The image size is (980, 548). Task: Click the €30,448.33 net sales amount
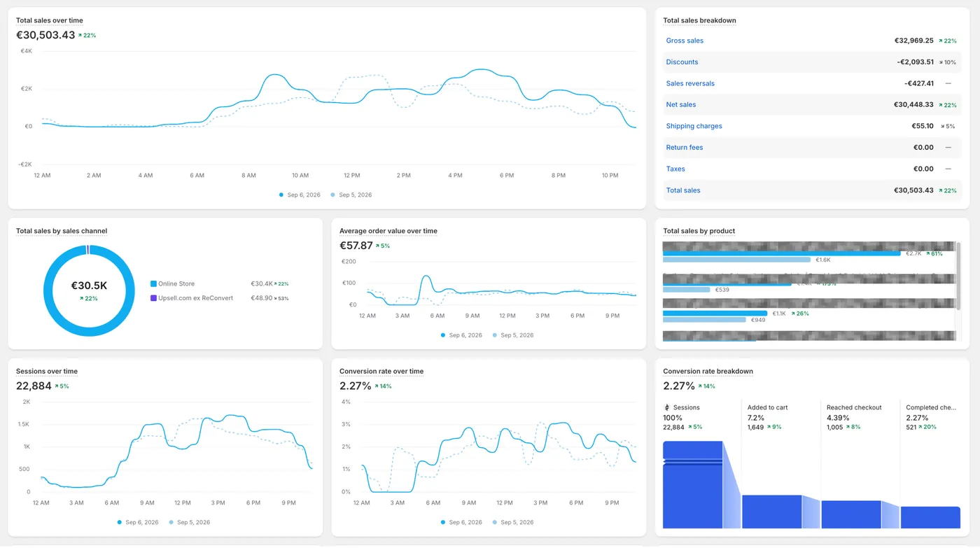pos(913,105)
